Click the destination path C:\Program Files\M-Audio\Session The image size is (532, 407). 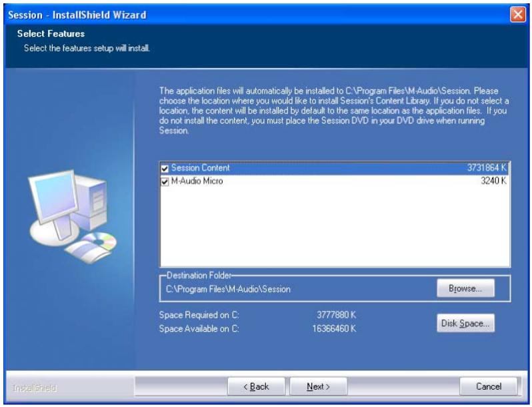tap(228, 289)
